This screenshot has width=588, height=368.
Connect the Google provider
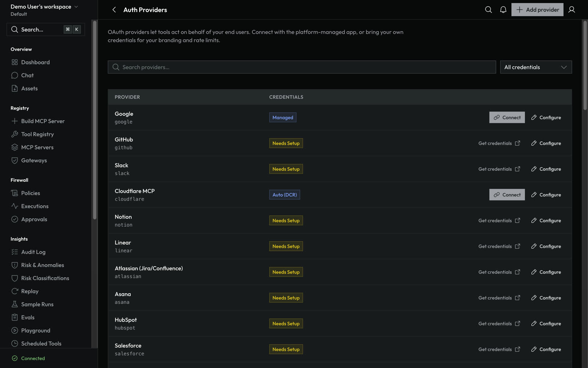pos(507,117)
